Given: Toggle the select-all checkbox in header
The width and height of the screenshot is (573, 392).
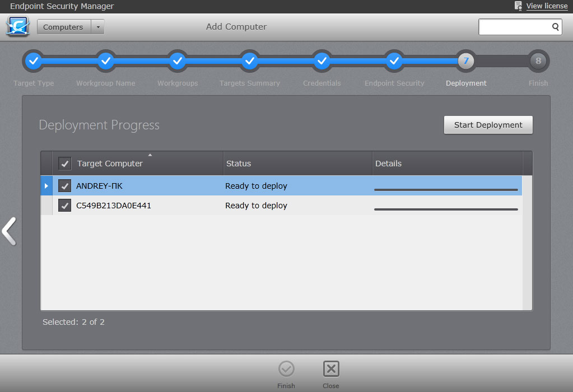Looking at the screenshot, I should tap(64, 164).
